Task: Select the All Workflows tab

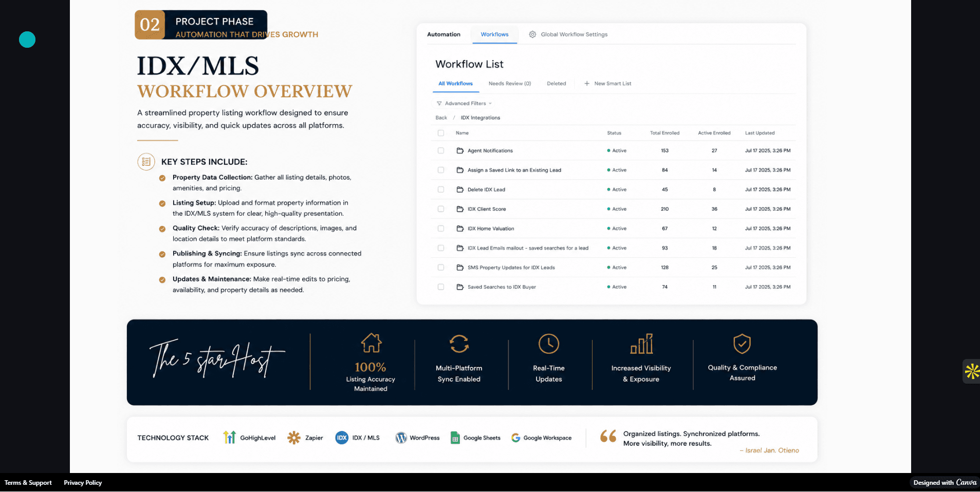Action: point(455,83)
